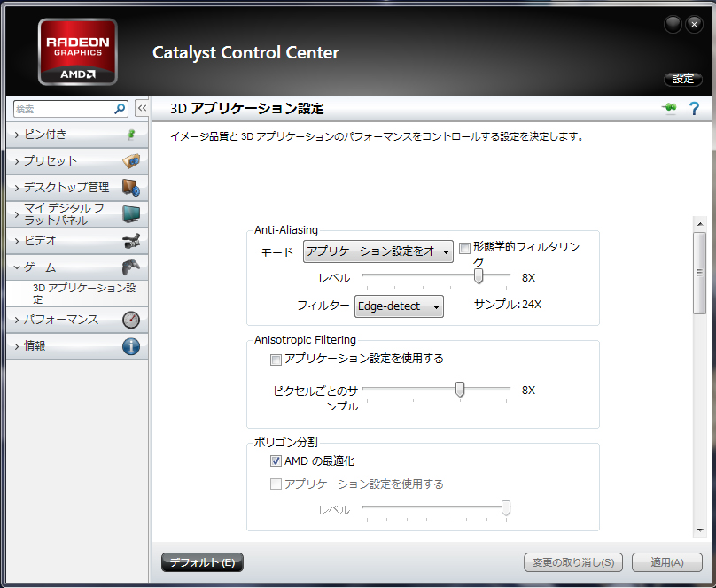The image size is (716, 588).
Task: Pin this page using green pushpin
Action: click(669, 109)
